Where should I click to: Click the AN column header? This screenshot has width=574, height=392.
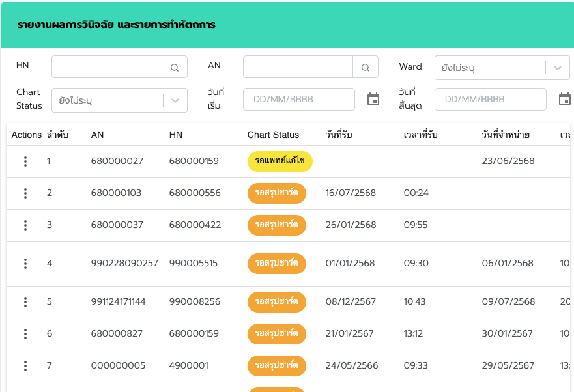[98, 135]
